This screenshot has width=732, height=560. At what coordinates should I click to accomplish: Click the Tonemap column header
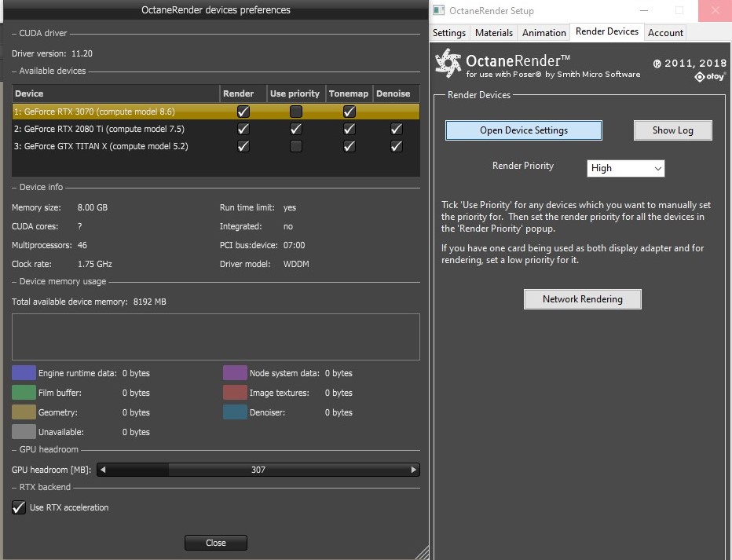350,93
